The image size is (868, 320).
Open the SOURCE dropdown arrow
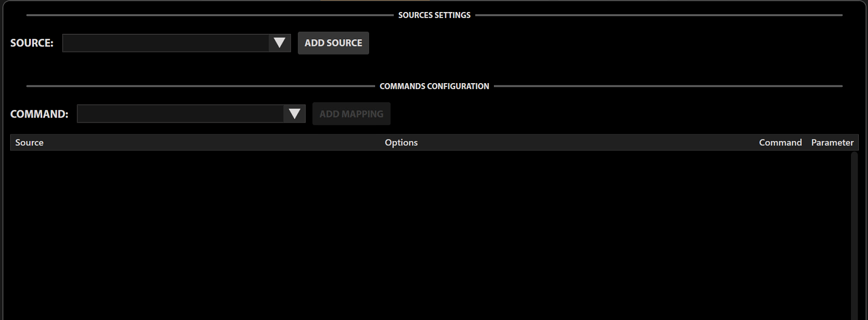[x=279, y=43]
